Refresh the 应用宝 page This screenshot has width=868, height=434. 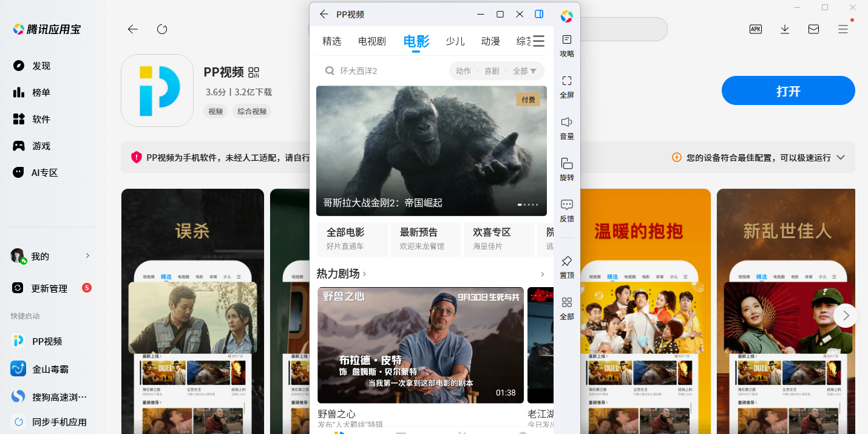tap(162, 29)
